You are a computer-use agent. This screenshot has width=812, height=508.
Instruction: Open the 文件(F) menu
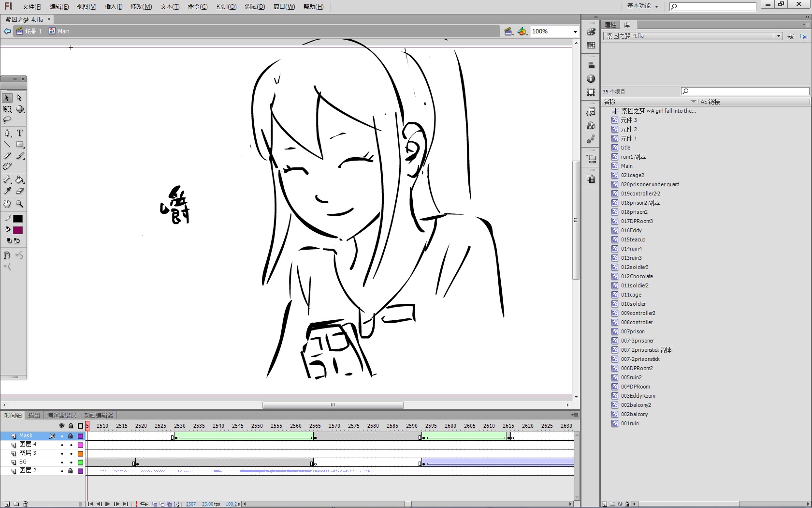pos(32,7)
